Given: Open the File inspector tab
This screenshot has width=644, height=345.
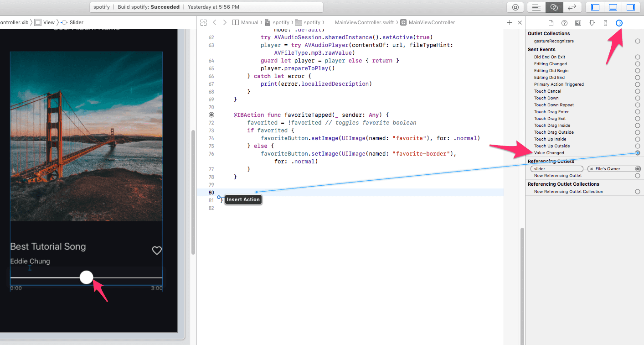Looking at the screenshot, I should 551,23.
